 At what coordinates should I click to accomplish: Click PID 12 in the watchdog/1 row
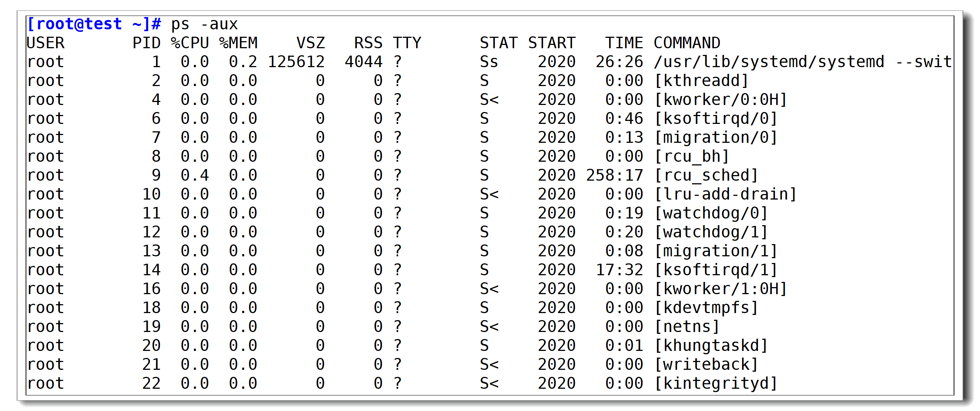tap(151, 232)
